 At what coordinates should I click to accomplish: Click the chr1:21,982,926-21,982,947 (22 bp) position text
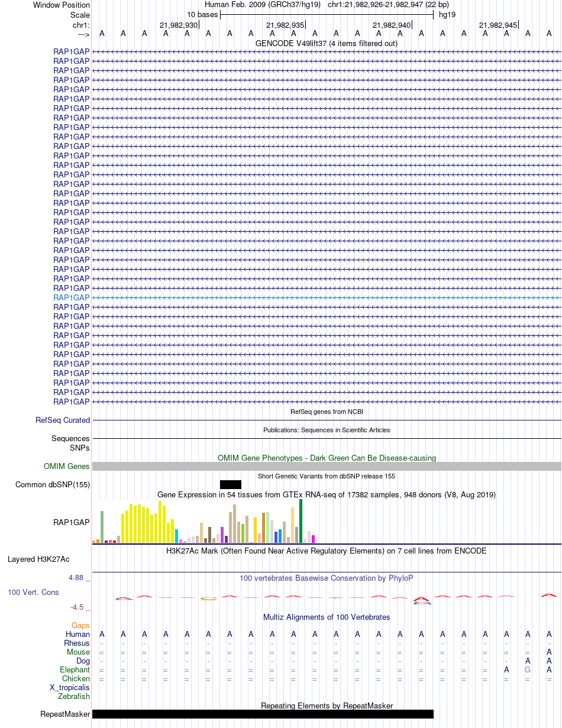(x=388, y=5)
